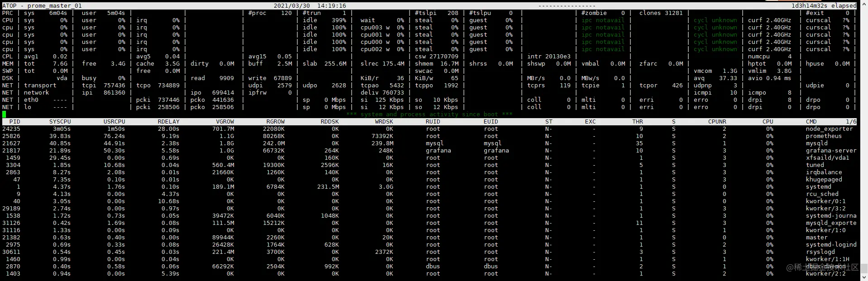Select the RDELAY column header

(168, 122)
